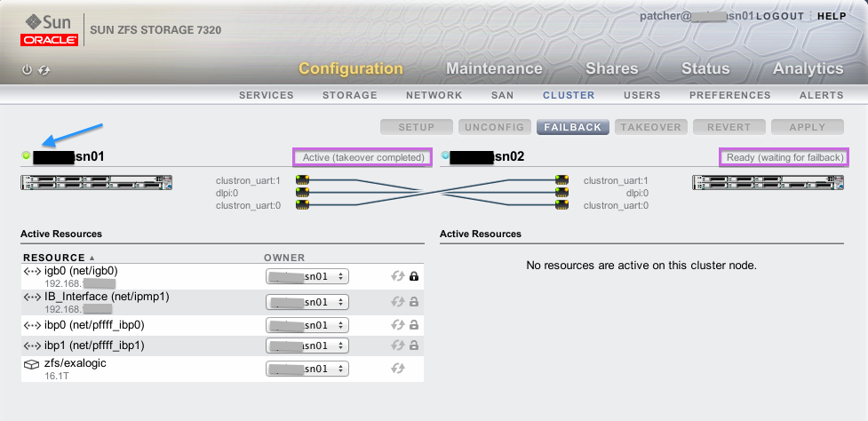Open the owner dropdown for igb0
This screenshot has height=421, width=868.
tap(307, 276)
